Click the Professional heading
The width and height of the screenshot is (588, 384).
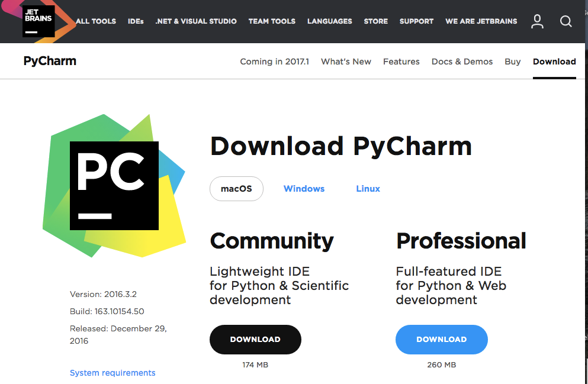(x=461, y=241)
